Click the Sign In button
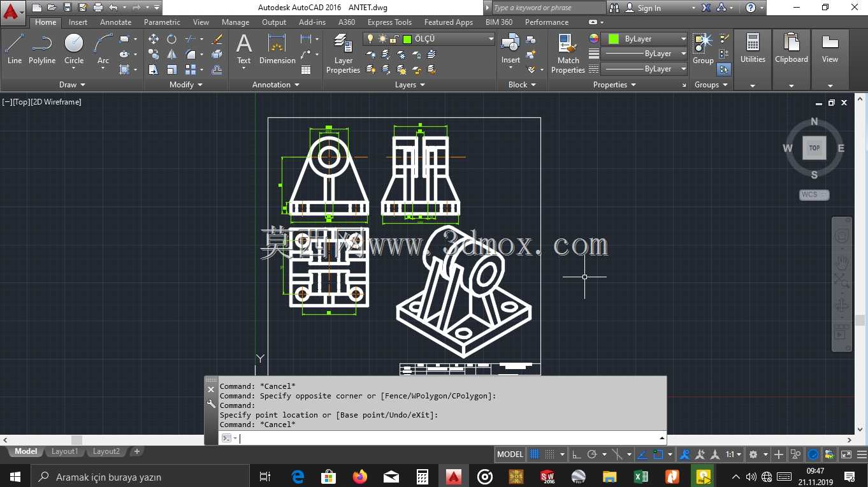Viewport: 868px width, 487px height. [x=642, y=8]
